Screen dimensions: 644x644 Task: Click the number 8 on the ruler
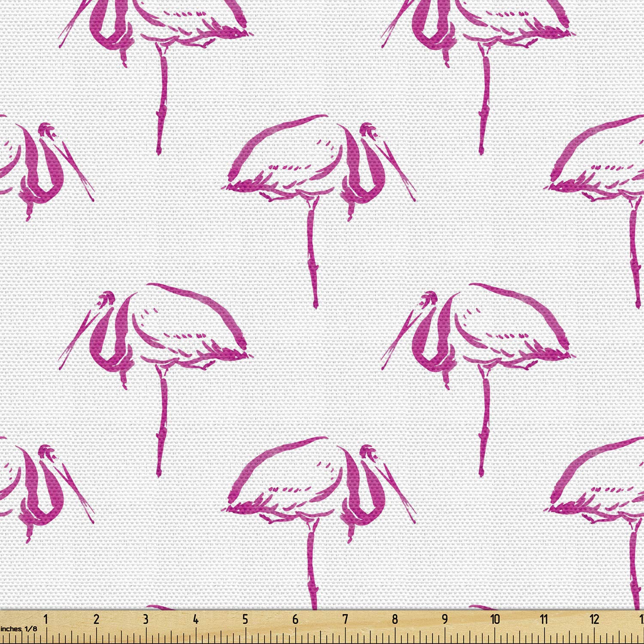click(x=395, y=620)
